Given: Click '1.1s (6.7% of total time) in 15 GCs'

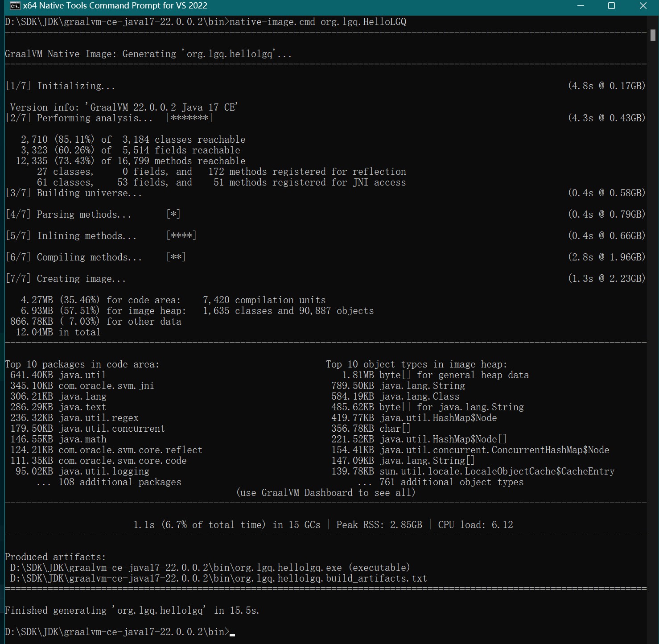Looking at the screenshot, I should click(x=227, y=525).
